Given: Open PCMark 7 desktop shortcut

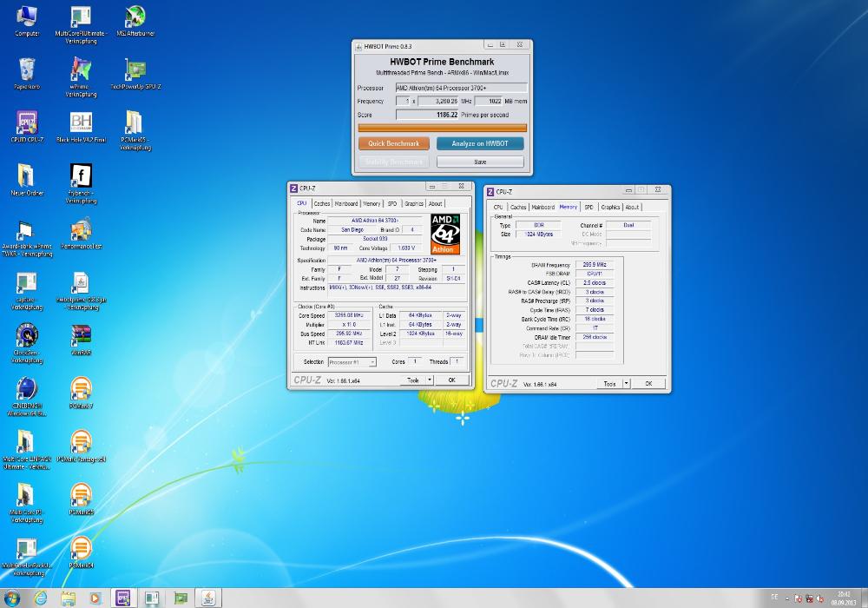Looking at the screenshot, I should point(81,393).
